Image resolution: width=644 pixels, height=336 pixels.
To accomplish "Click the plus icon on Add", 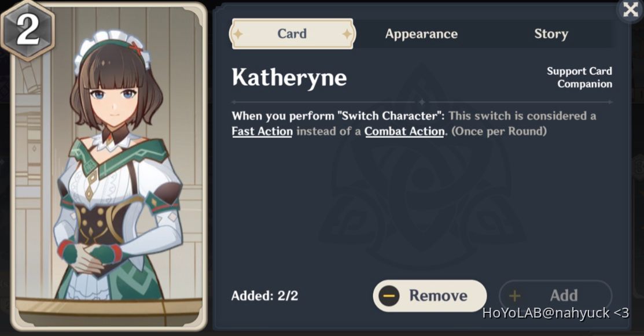I will point(515,296).
